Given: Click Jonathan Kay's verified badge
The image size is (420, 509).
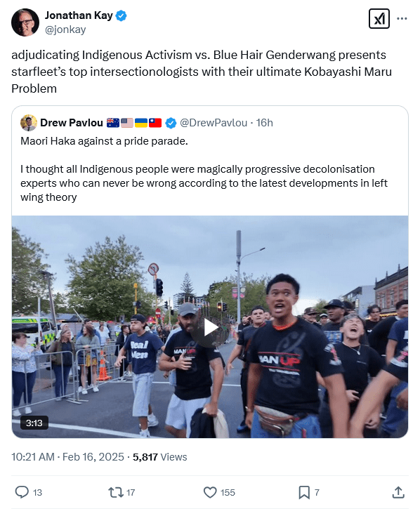Looking at the screenshot, I should pos(122,15).
